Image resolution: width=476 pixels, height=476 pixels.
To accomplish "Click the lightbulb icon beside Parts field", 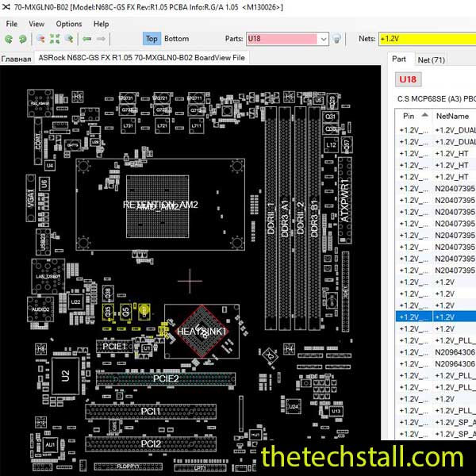I will tap(337, 39).
